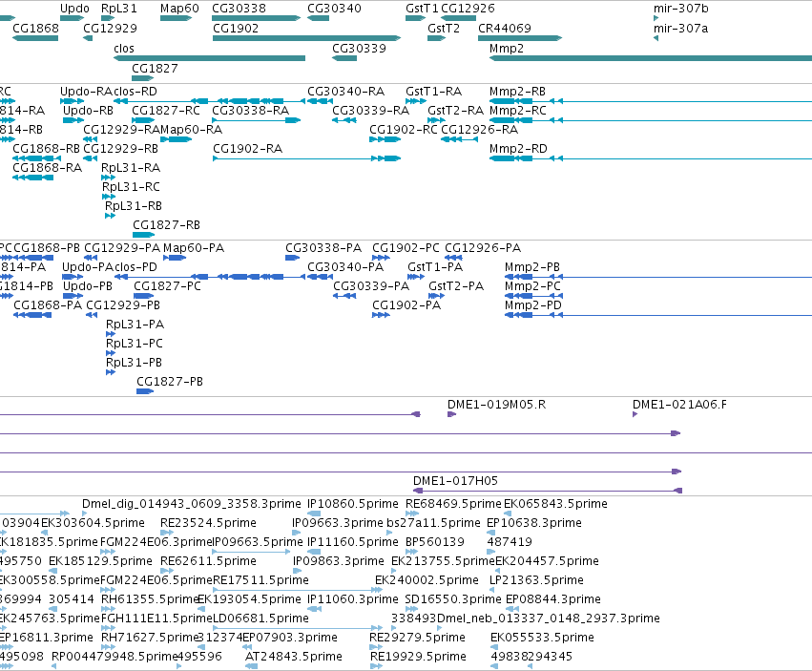Click the Map60 gene feature label
The height and width of the screenshot is (671, 812).
(179, 9)
